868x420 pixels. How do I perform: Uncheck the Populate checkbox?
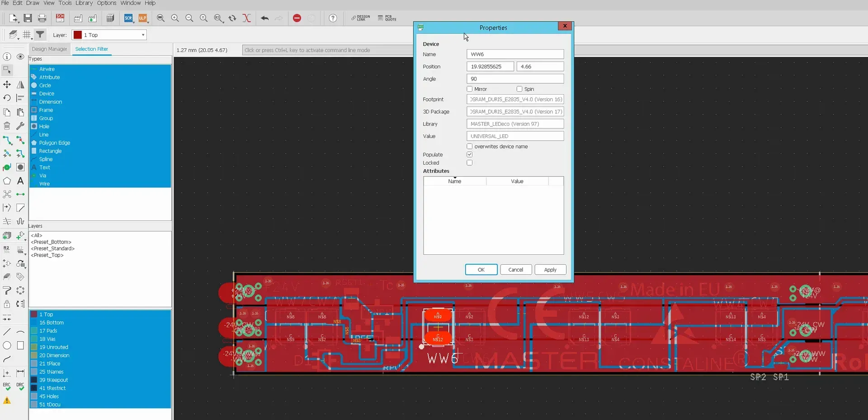click(x=470, y=155)
